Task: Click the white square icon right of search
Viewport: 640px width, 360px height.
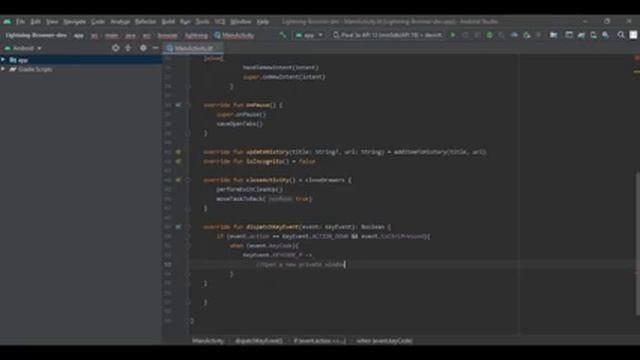Action: tap(633, 36)
